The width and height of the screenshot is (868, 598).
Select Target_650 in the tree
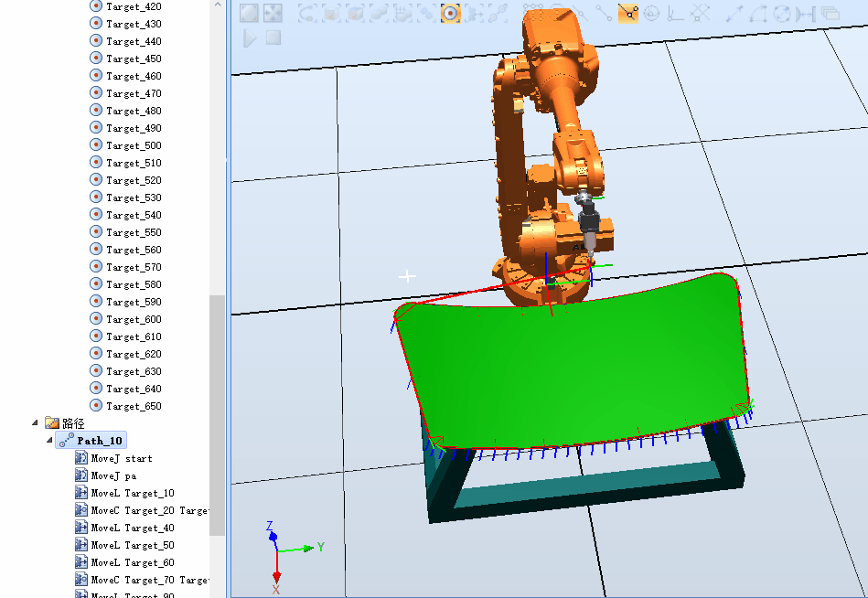point(134,405)
